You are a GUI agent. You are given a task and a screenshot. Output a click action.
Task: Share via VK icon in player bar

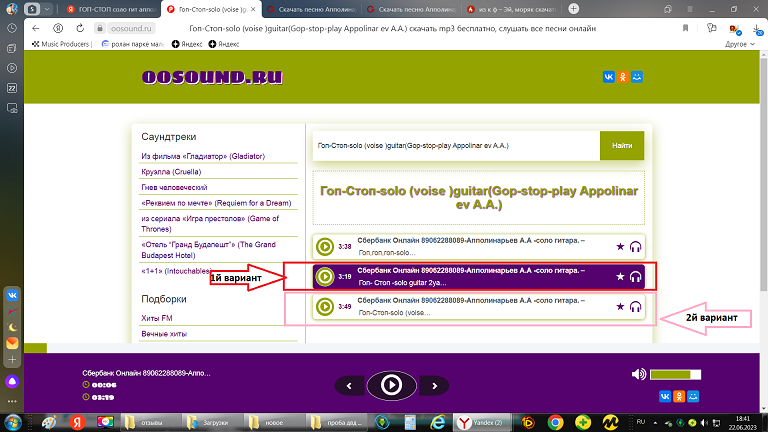(665, 396)
